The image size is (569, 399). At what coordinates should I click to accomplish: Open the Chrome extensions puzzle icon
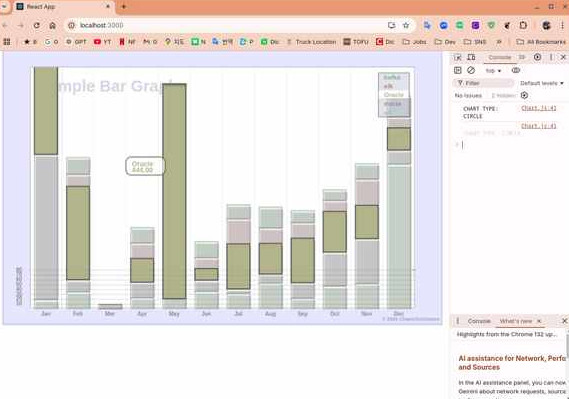523,25
